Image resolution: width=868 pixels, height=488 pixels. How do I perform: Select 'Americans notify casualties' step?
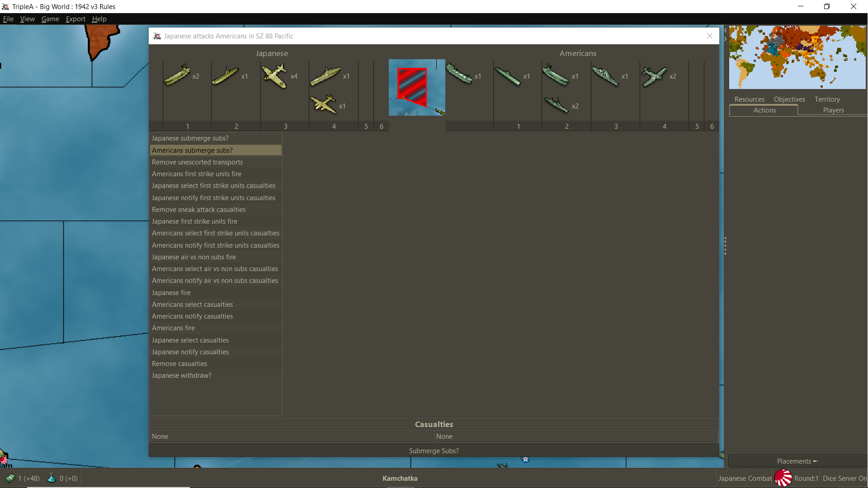click(x=216, y=316)
